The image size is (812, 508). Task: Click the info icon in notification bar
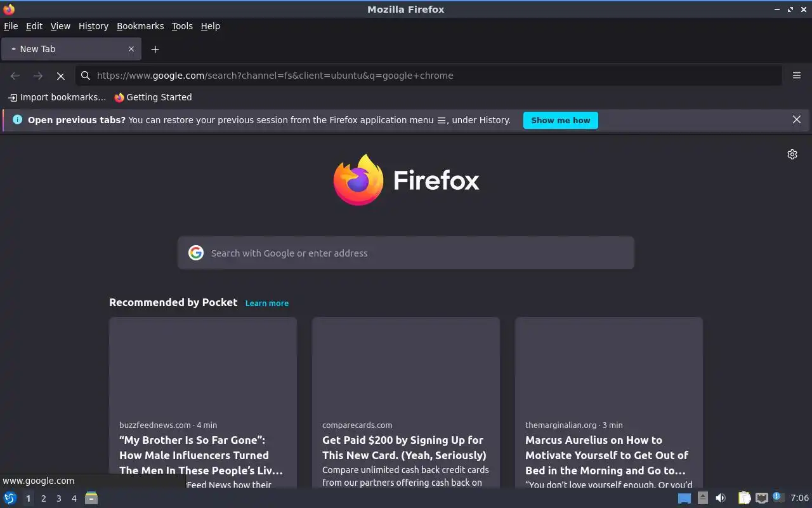point(17,119)
